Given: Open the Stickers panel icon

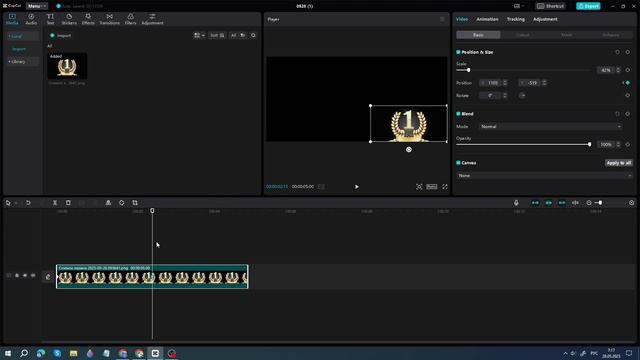Looking at the screenshot, I should coord(69,19).
